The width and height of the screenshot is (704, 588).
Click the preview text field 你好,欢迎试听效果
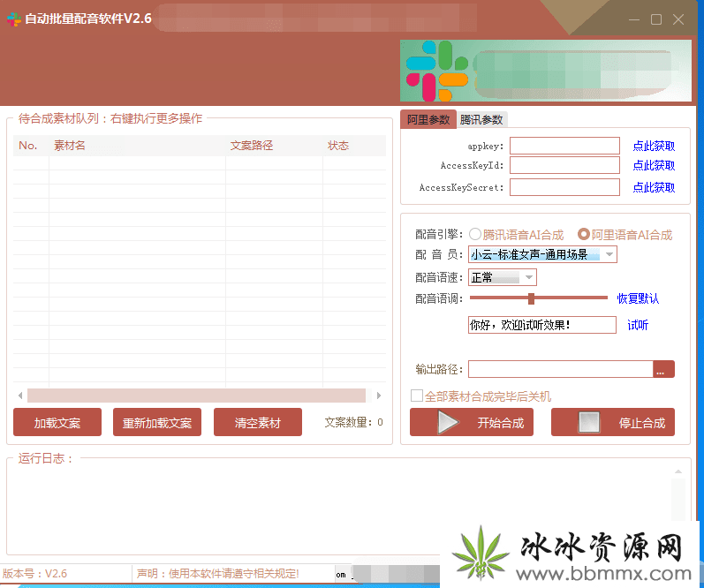pyautogui.click(x=542, y=325)
